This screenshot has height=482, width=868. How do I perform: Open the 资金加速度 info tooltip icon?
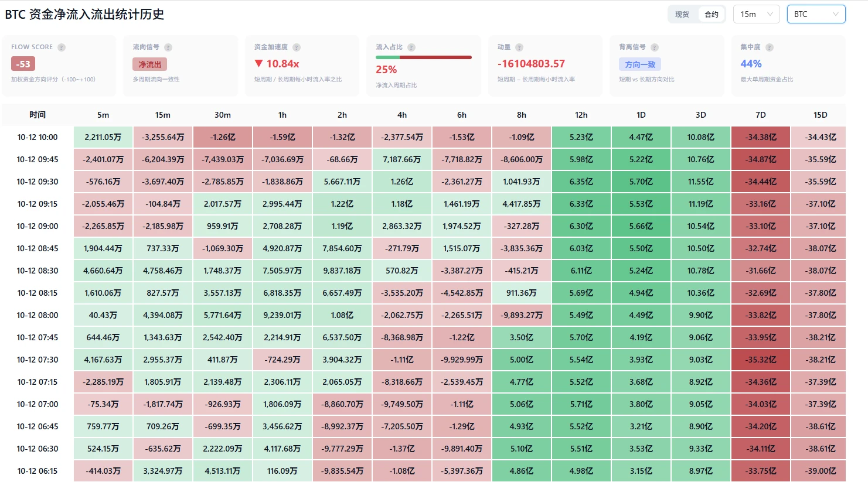click(x=297, y=47)
